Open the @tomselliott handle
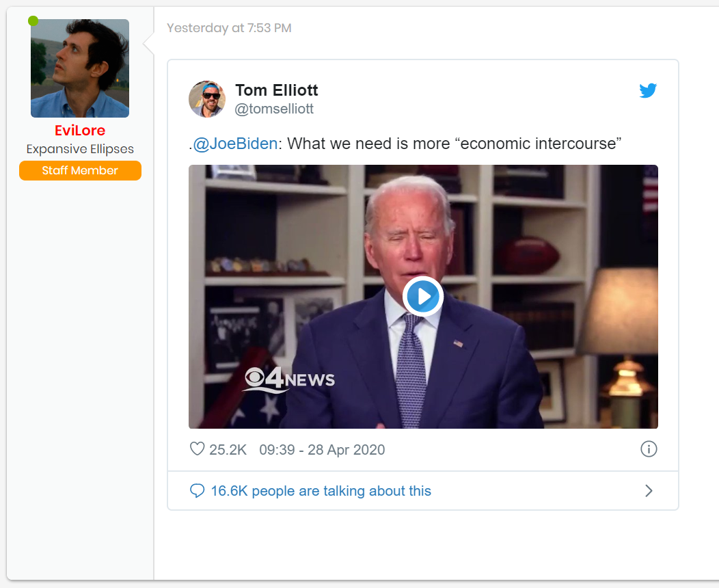Image resolution: width=719 pixels, height=588 pixels. [274, 109]
